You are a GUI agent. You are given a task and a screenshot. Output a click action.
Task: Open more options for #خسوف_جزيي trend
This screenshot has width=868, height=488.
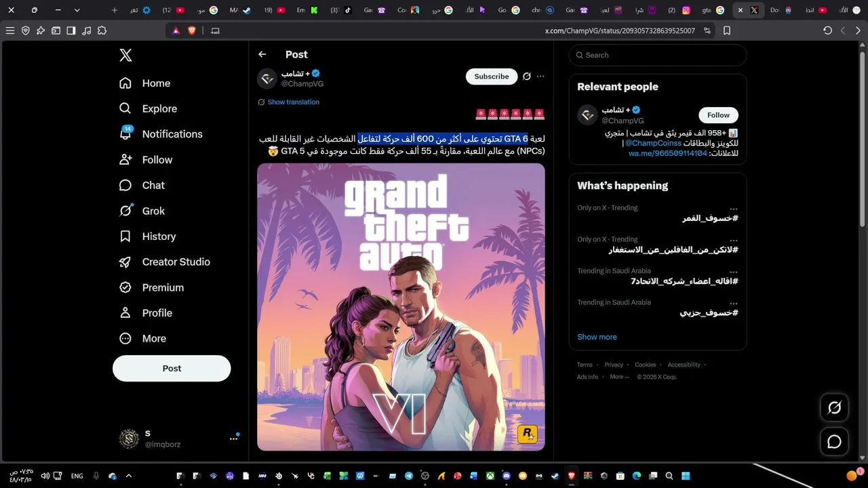733,304
